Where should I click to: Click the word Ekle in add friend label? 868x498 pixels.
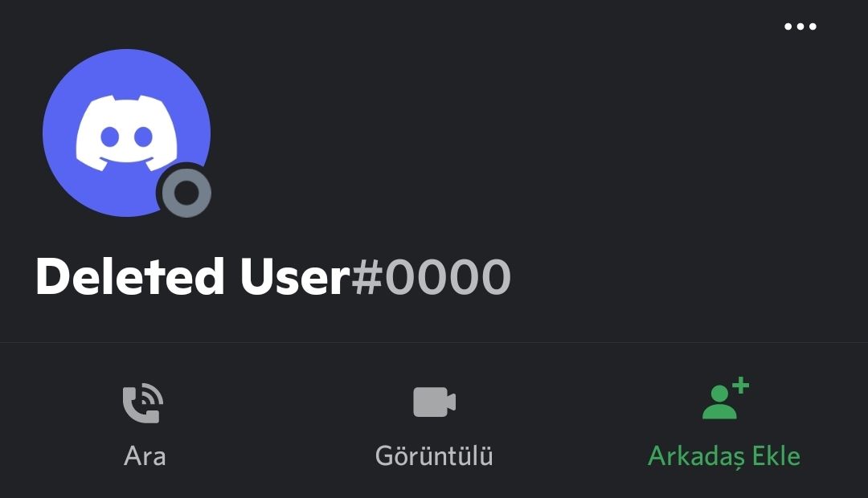click(x=776, y=455)
